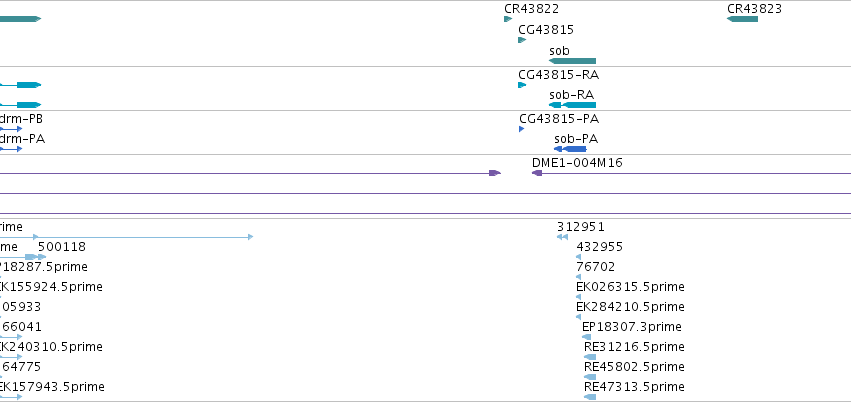Open the CR43823 gene label

click(754, 9)
